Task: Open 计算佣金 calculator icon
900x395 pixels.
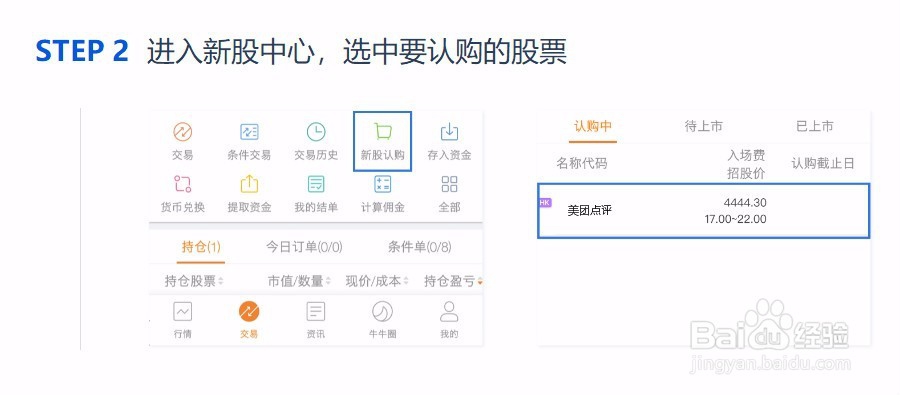Action: click(382, 184)
